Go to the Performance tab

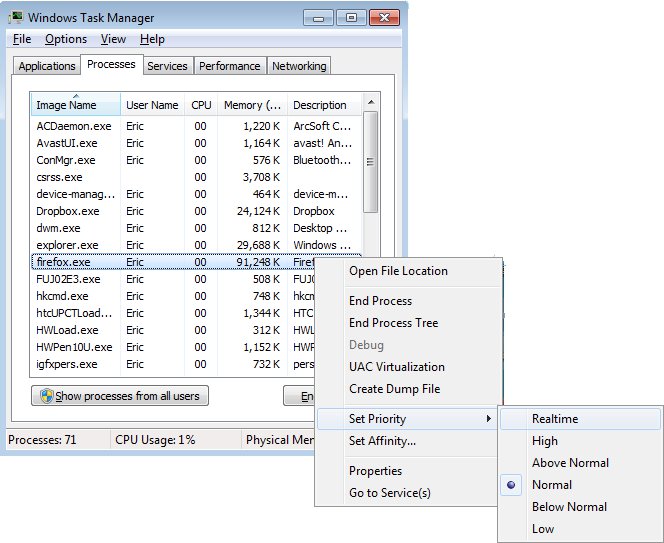click(x=230, y=66)
